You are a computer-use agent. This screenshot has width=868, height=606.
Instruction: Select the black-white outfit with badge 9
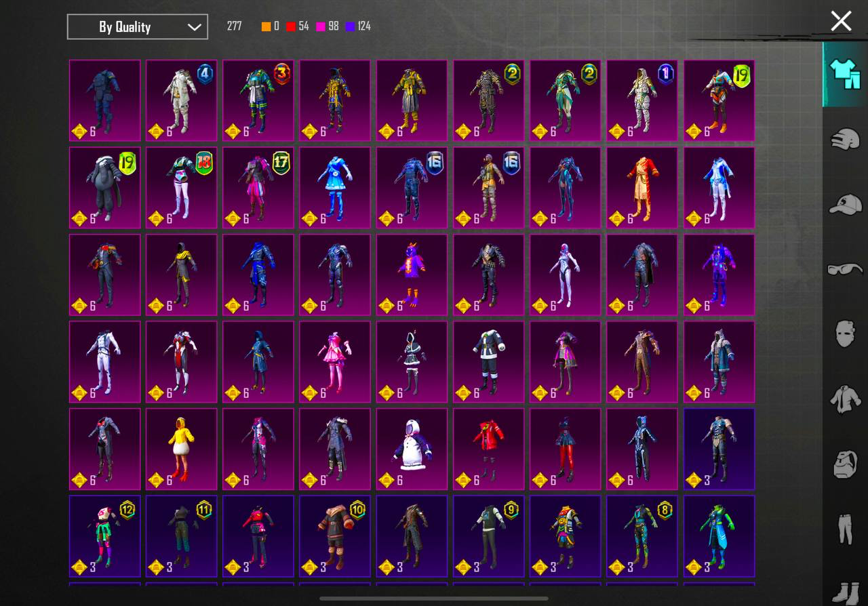pyautogui.click(x=489, y=536)
